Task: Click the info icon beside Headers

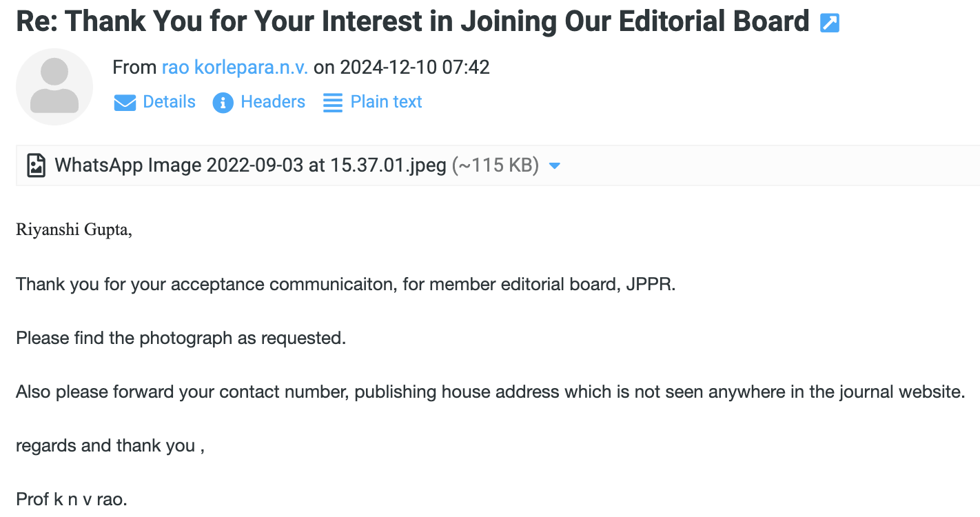Action: (223, 103)
